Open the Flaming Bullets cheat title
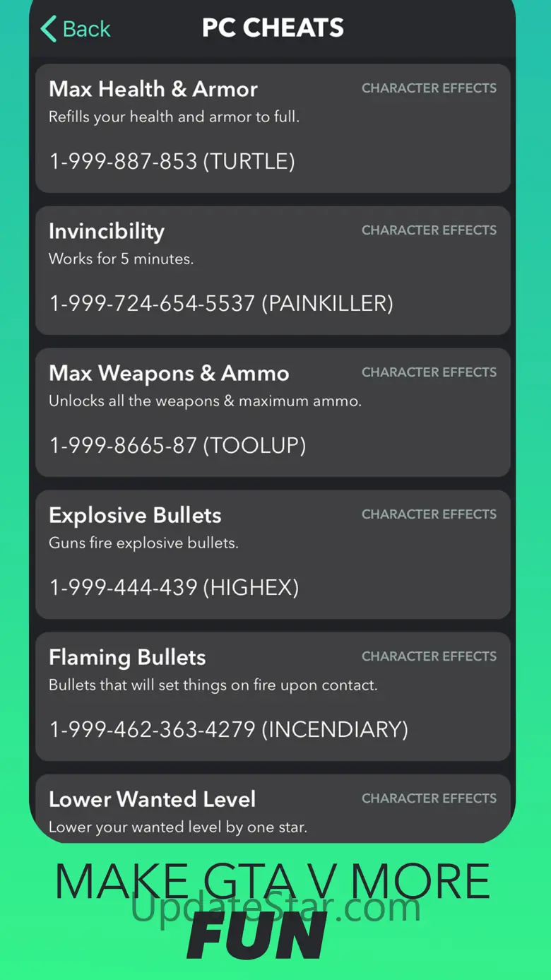 click(x=127, y=657)
